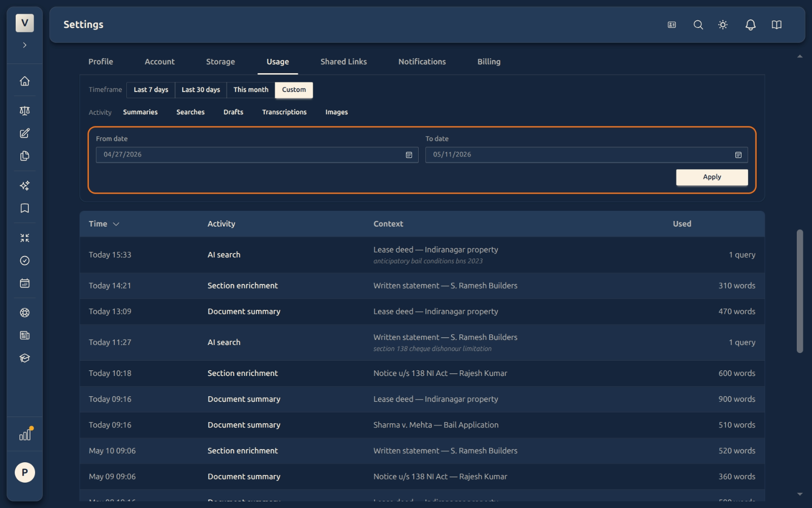Open the circled checkmark tasks icon
This screenshot has height=508, width=812.
pos(24,261)
